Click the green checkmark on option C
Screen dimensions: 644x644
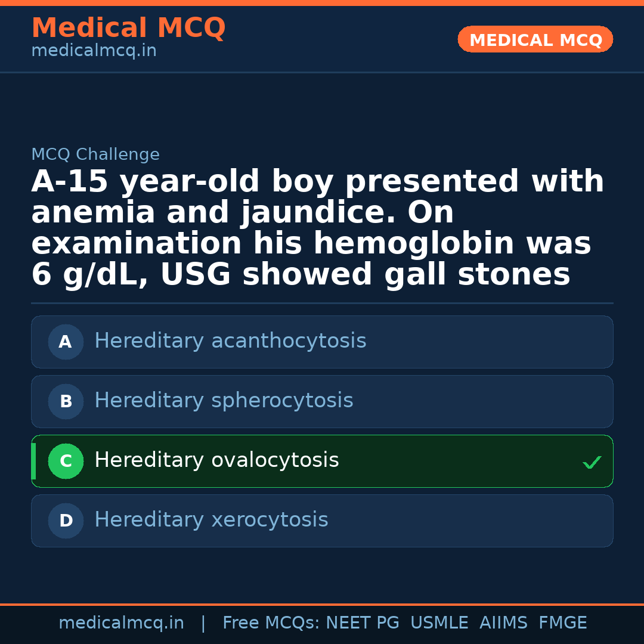point(592,462)
